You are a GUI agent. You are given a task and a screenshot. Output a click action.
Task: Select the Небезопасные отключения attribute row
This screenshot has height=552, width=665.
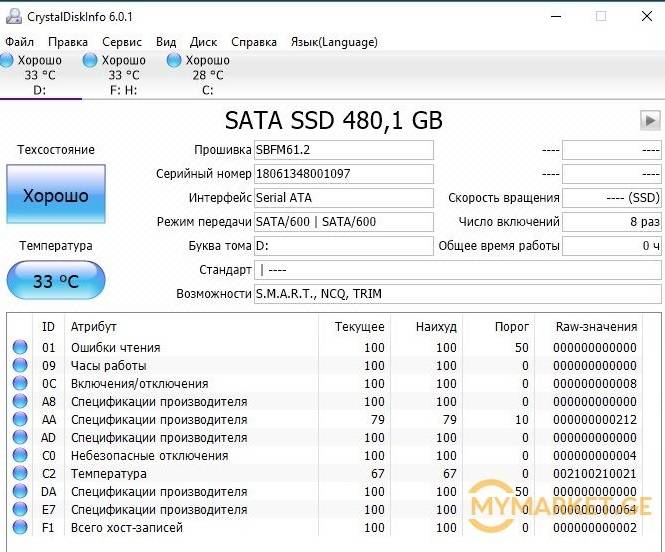click(325, 456)
